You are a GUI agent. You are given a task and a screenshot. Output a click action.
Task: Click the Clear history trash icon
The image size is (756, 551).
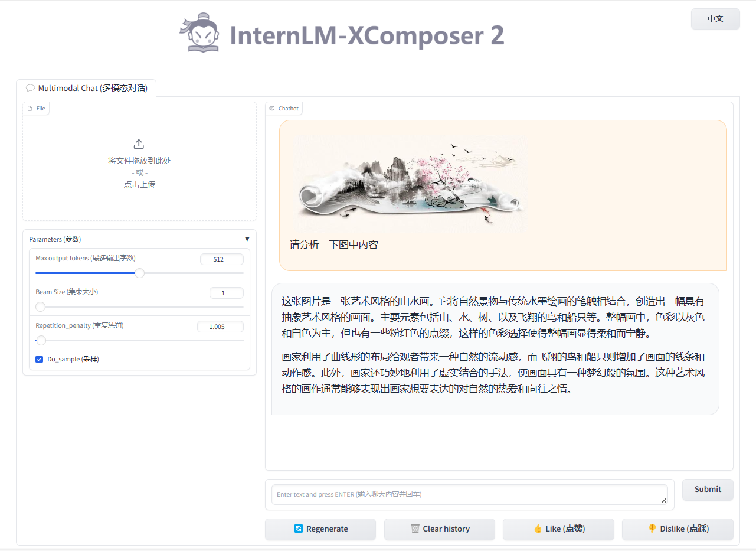[x=415, y=529]
